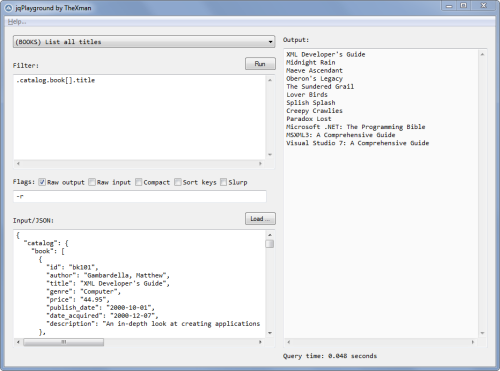
Task: Click the input JSON horizontal scrollbar thumb
Action: [x=63, y=342]
